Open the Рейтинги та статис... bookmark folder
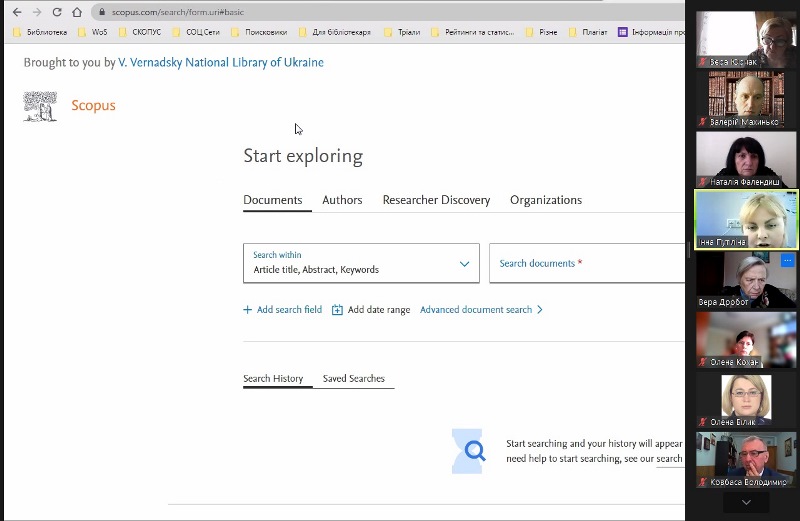 coord(473,32)
